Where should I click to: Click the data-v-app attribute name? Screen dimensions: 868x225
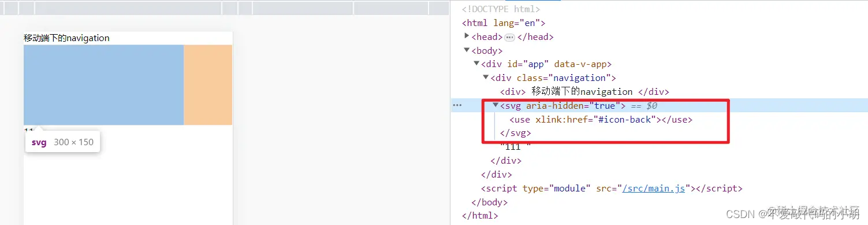(580, 64)
